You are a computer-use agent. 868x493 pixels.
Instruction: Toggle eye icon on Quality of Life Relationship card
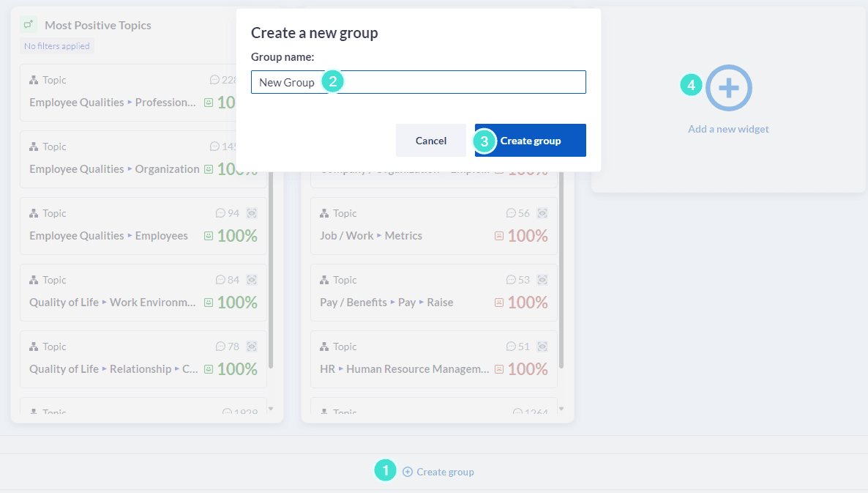[252, 346]
